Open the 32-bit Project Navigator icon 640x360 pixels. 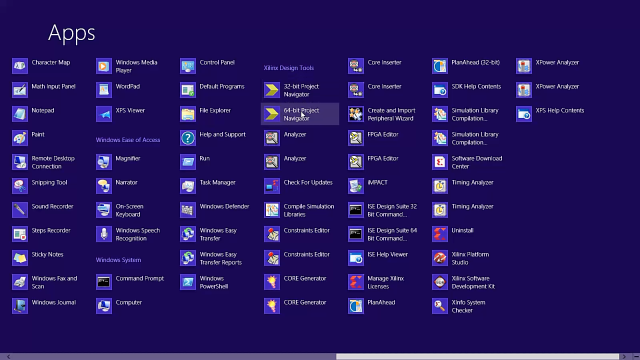pyautogui.click(x=272, y=90)
